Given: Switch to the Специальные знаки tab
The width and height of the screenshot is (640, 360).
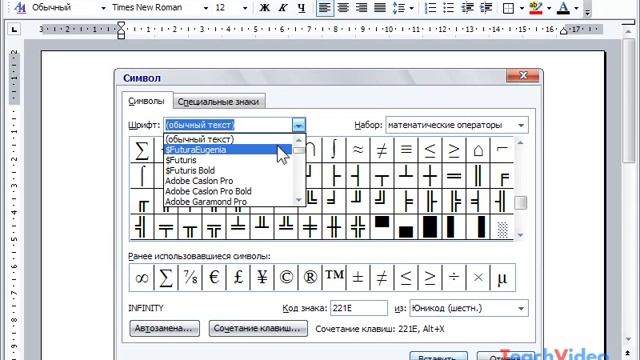Looking at the screenshot, I should pyautogui.click(x=219, y=102).
